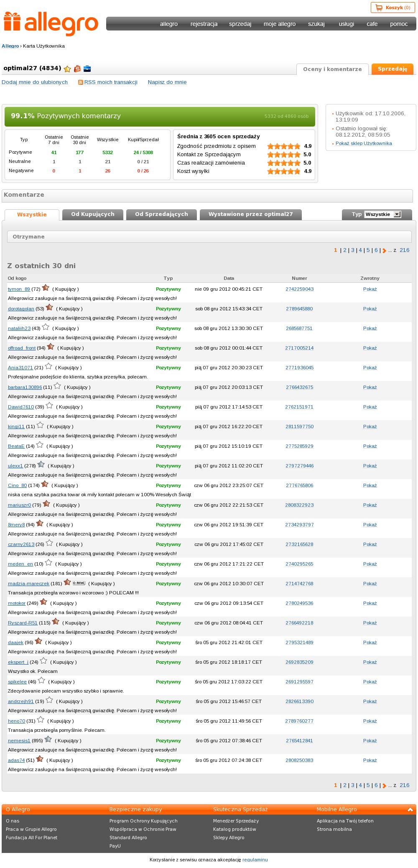The image size is (418, 868).
Task: Open the 'moje allegro' menu item
Action: click(x=280, y=24)
